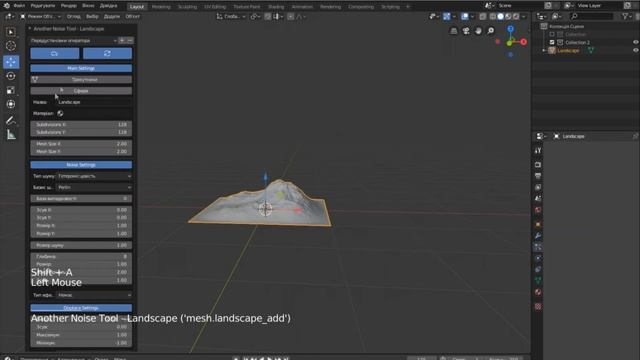
Task: Open the object mode dropdown
Action: 40,16
